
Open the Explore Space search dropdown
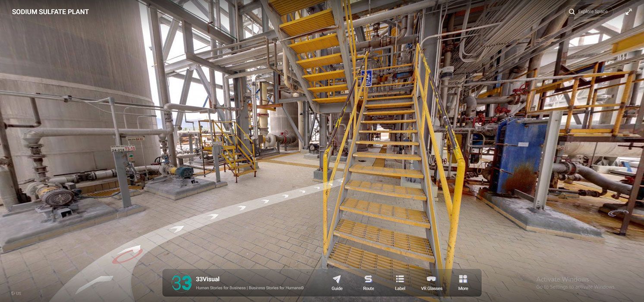[x=589, y=12]
